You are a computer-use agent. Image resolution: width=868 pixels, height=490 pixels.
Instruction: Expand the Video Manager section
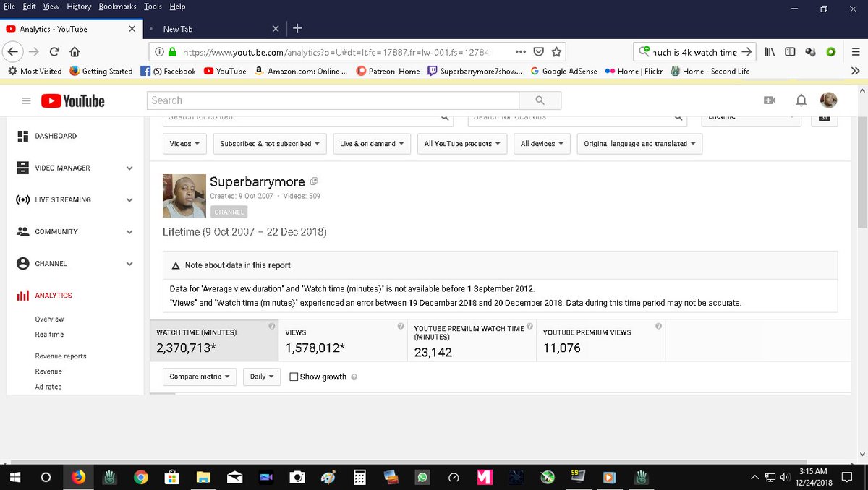[129, 168]
